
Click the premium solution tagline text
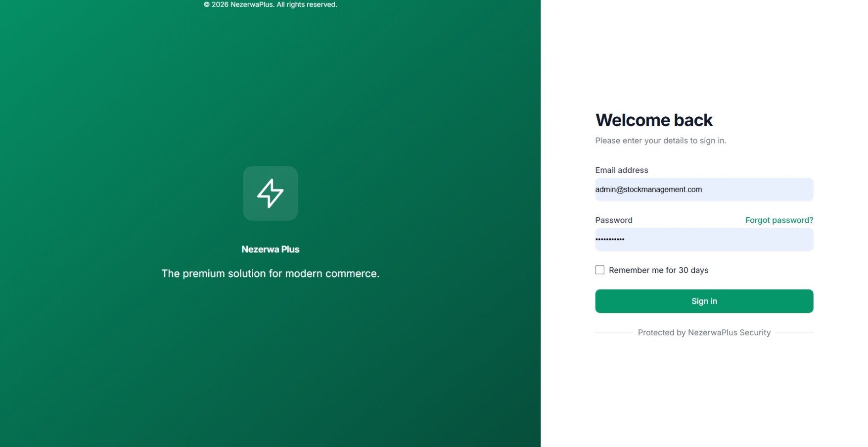(x=270, y=274)
